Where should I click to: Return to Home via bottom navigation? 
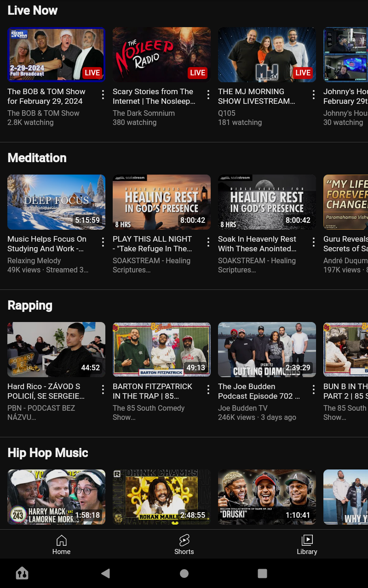click(61, 545)
